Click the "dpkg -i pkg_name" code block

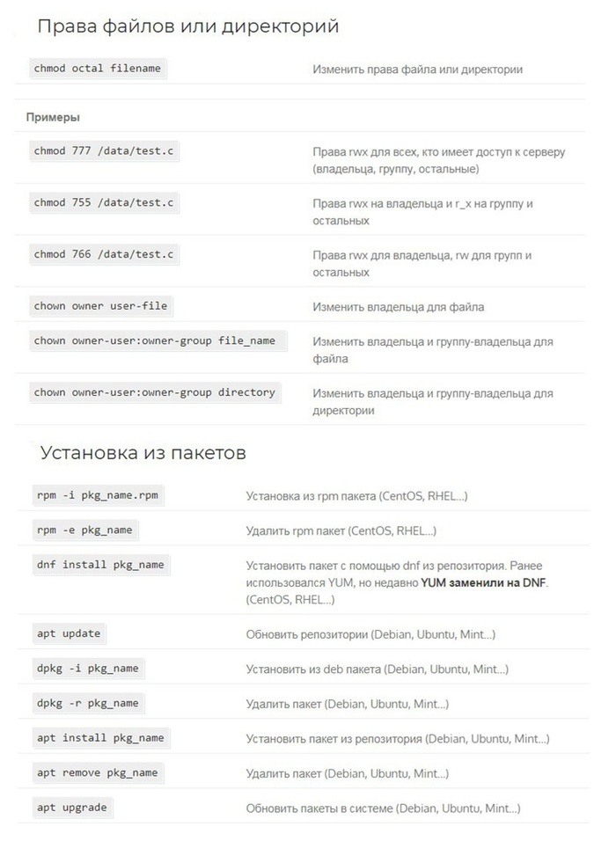tap(88, 669)
